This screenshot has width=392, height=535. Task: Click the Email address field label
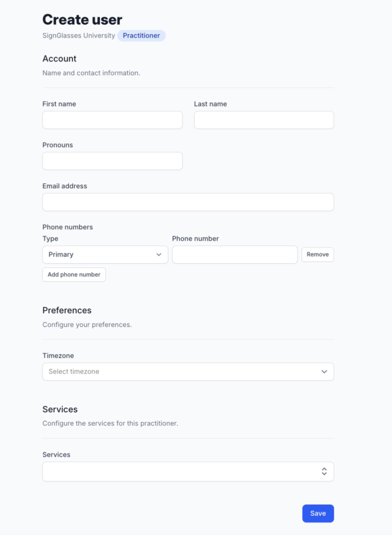tap(65, 186)
